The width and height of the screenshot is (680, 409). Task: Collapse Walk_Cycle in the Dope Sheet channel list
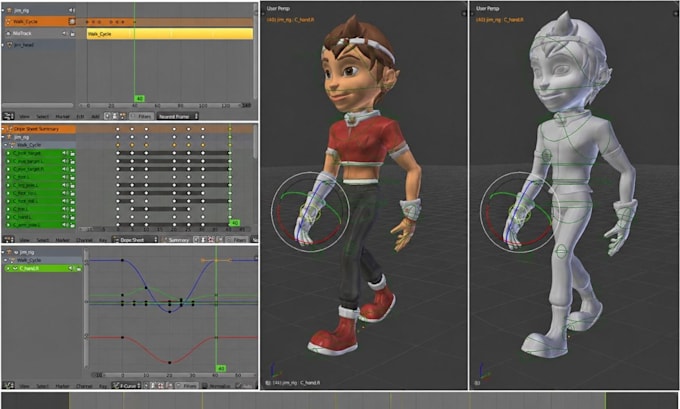[x=6, y=145]
